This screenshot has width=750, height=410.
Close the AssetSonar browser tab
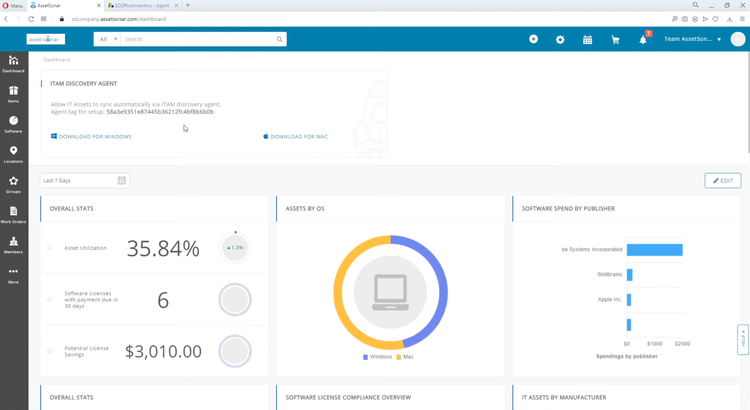pos(99,5)
